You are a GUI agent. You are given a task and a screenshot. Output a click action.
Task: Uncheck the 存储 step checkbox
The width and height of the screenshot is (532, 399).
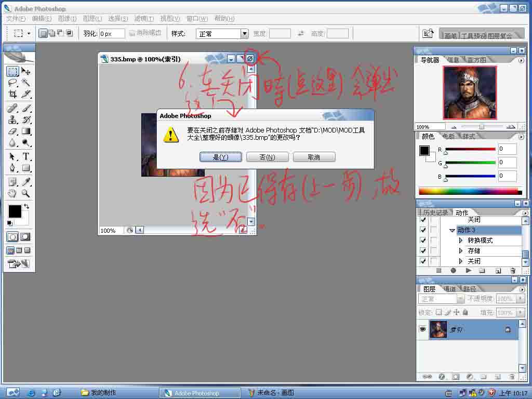(423, 251)
